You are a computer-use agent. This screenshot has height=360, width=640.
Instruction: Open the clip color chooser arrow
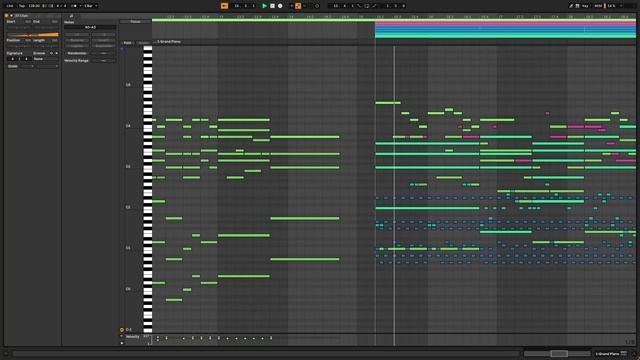(11, 16)
